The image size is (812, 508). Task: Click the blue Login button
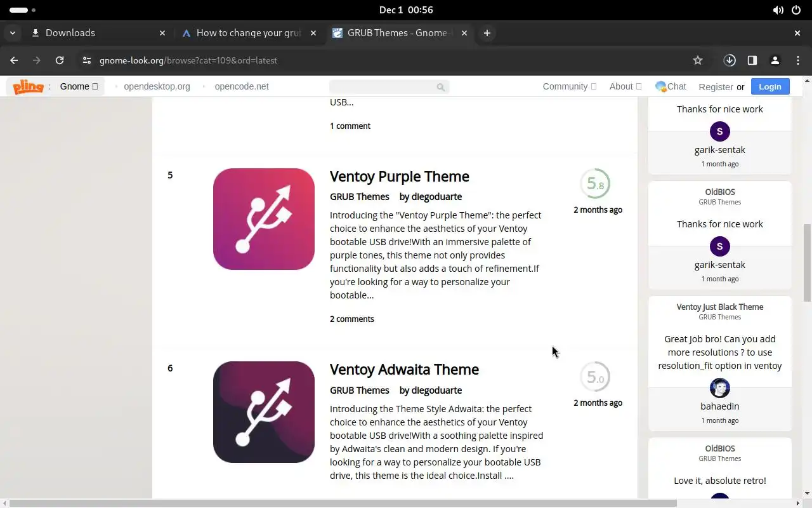point(770,86)
